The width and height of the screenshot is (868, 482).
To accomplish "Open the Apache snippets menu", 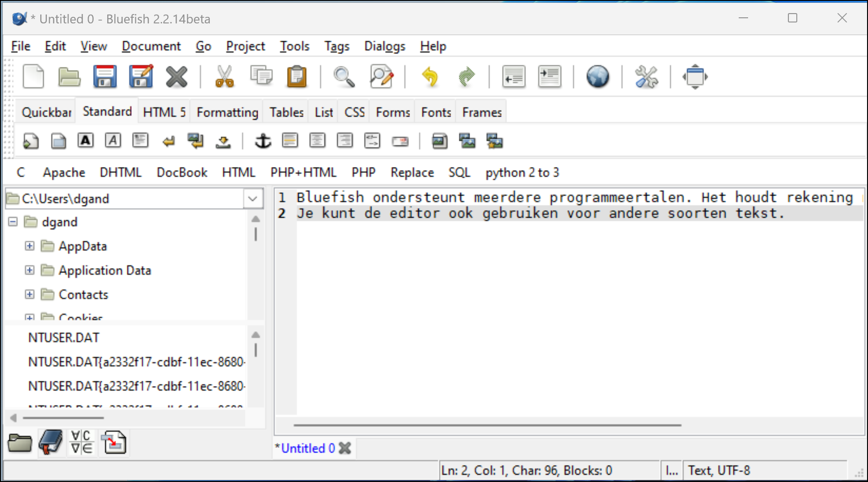I will pos(64,172).
